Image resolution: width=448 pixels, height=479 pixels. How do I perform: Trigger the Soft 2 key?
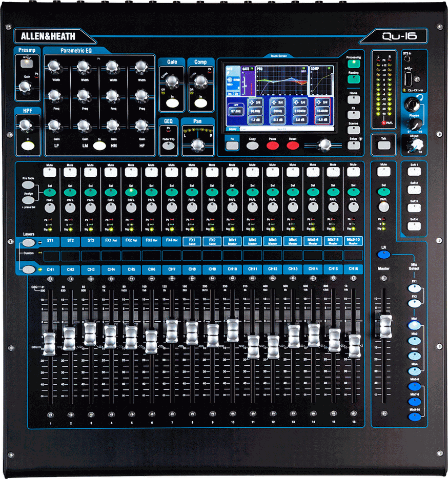click(414, 190)
